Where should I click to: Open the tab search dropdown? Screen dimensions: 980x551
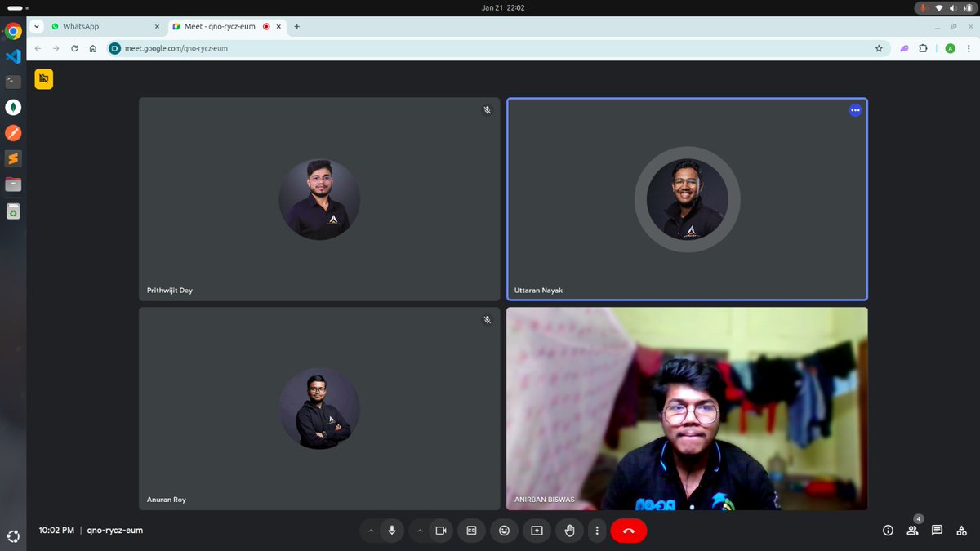click(37, 26)
